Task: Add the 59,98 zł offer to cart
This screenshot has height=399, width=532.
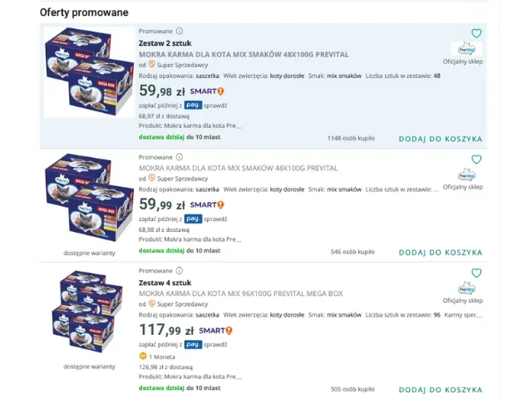Action: pos(441,139)
